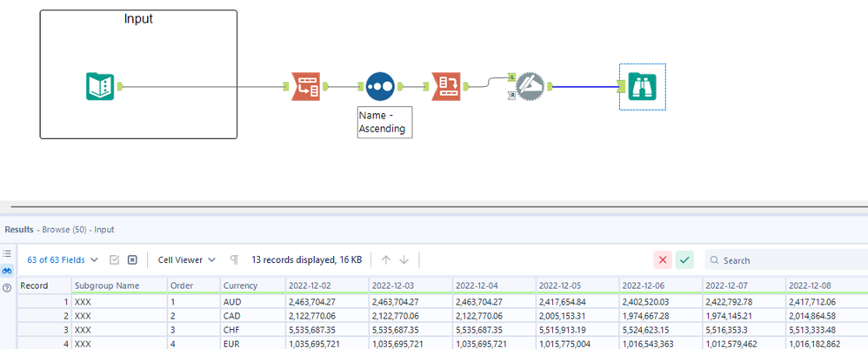This screenshot has width=868, height=349.
Task: Click cell value 1,015,775,004
Action: point(578,344)
